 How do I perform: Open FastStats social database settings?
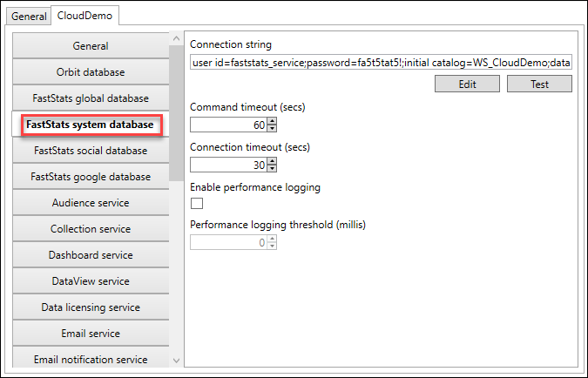[91, 151]
